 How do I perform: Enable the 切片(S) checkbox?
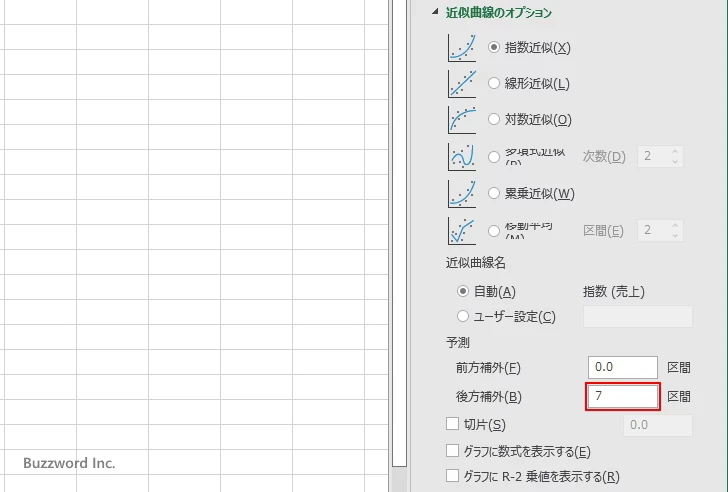coord(452,423)
